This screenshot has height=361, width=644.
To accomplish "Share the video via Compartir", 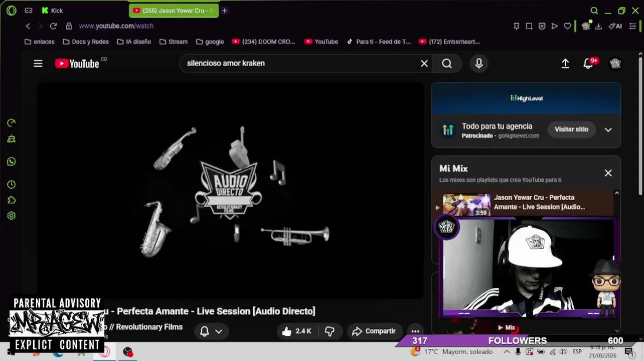I will (x=374, y=331).
